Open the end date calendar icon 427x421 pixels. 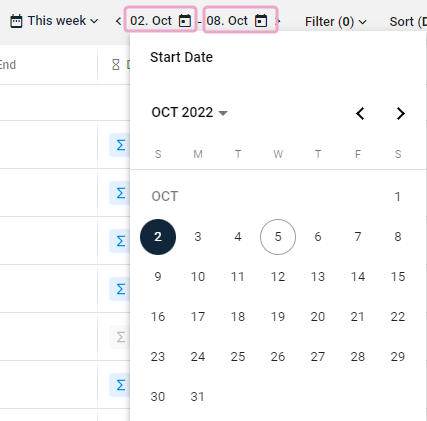(x=261, y=21)
